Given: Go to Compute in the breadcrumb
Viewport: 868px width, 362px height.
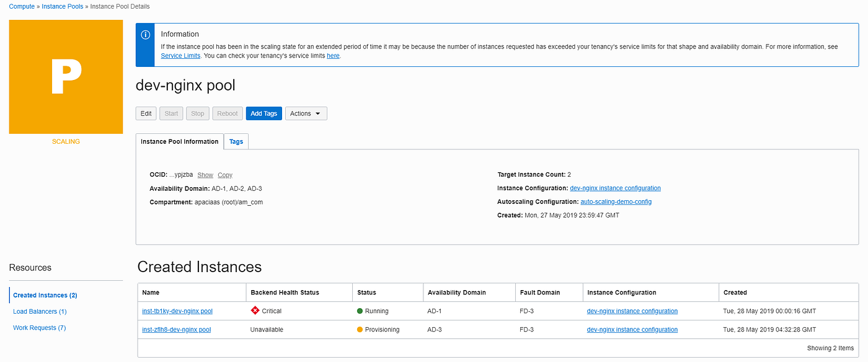Looking at the screenshot, I should pos(22,6).
